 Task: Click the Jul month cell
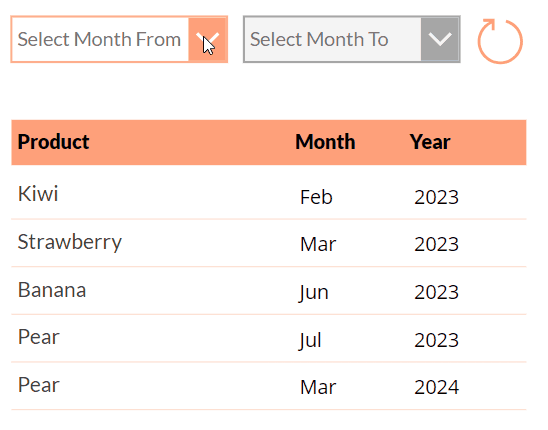click(310, 340)
